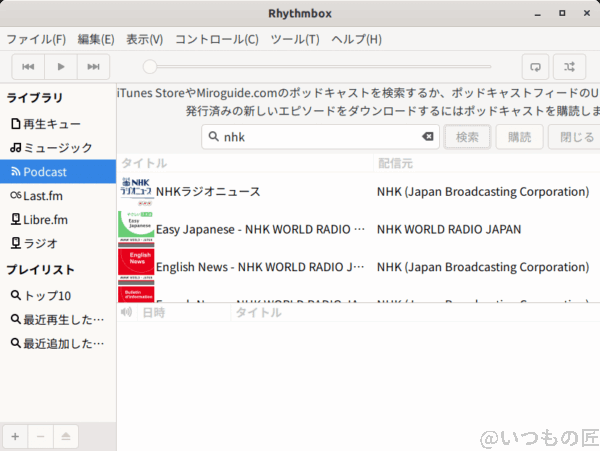Click the search icon beside 最近追加した…
Viewport: 600px width, 451px height.
pyautogui.click(x=16, y=343)
